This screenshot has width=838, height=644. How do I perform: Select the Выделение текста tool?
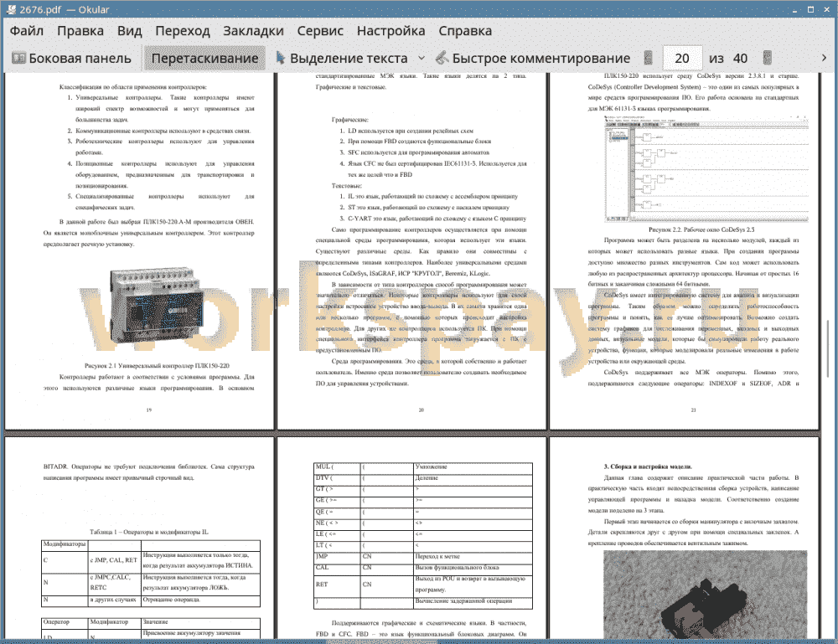tap(342, 59)
